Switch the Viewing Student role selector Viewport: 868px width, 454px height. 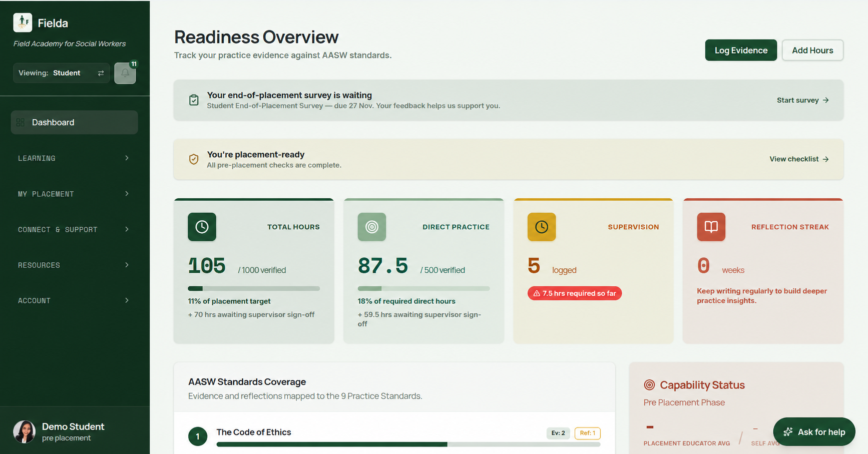point(61,73)
